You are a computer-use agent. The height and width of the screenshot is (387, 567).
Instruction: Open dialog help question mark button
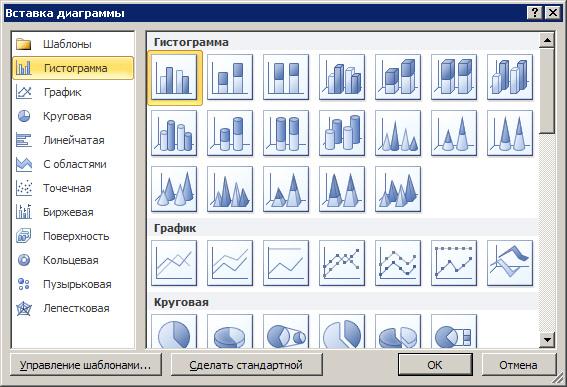coord(535,13)
